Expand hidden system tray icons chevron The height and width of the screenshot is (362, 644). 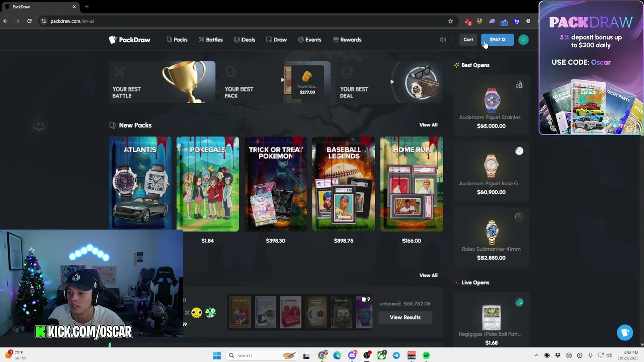coord(536,356)
